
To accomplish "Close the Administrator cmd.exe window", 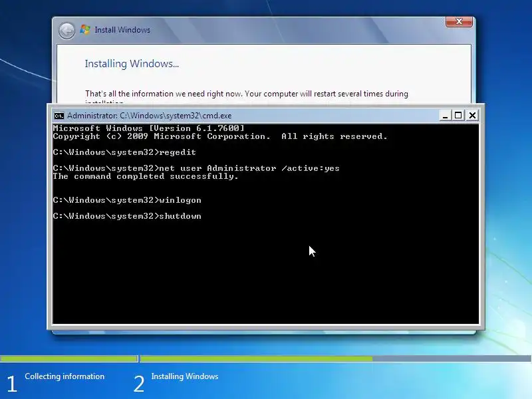I will [x=472, y=115].
